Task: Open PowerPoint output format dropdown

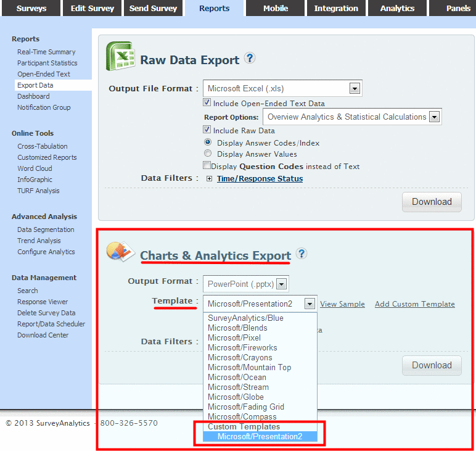Action: tap(281, 284)
